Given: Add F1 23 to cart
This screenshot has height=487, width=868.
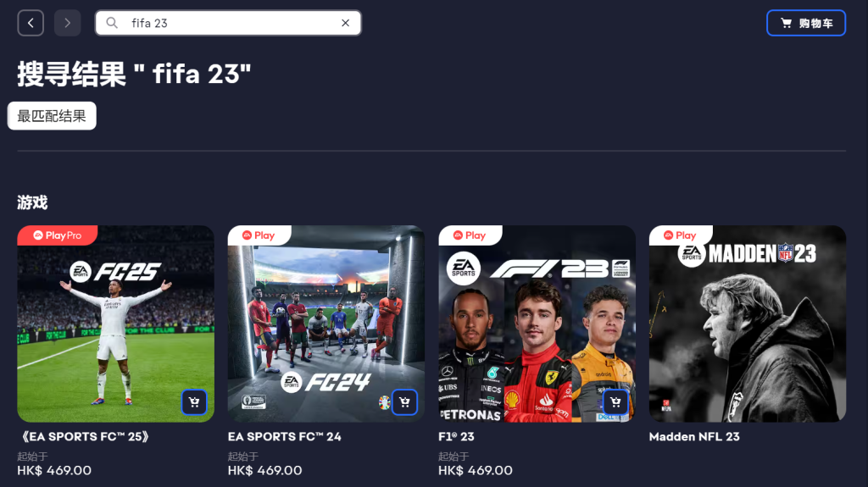Looking at the screenshot, I should click(x=615, y=402).
